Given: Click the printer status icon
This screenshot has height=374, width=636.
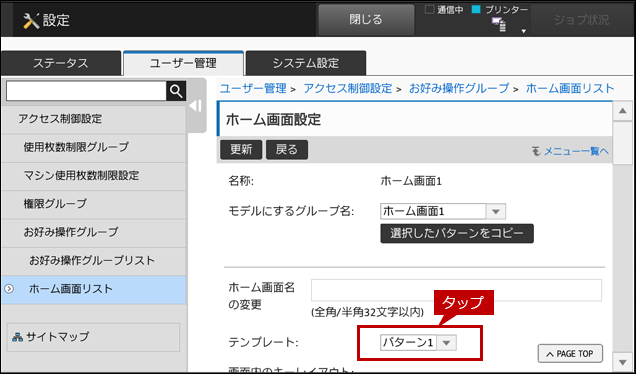Looking at the screenshot, I should (x=499, y=25).
